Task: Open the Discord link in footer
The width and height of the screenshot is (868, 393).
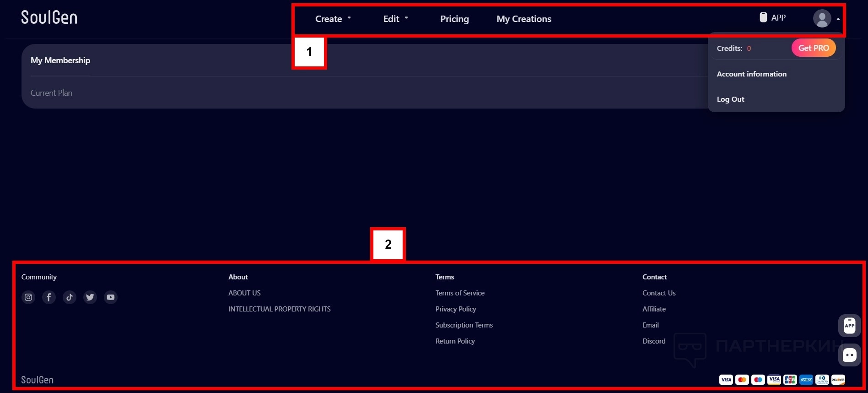Action: tap(654, 341)
